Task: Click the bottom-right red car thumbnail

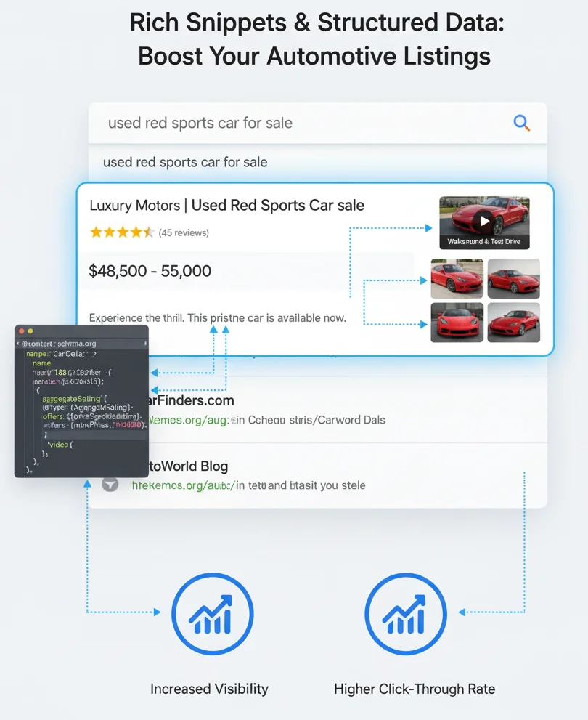Action: pyautogui.click(x=514, y=323)
